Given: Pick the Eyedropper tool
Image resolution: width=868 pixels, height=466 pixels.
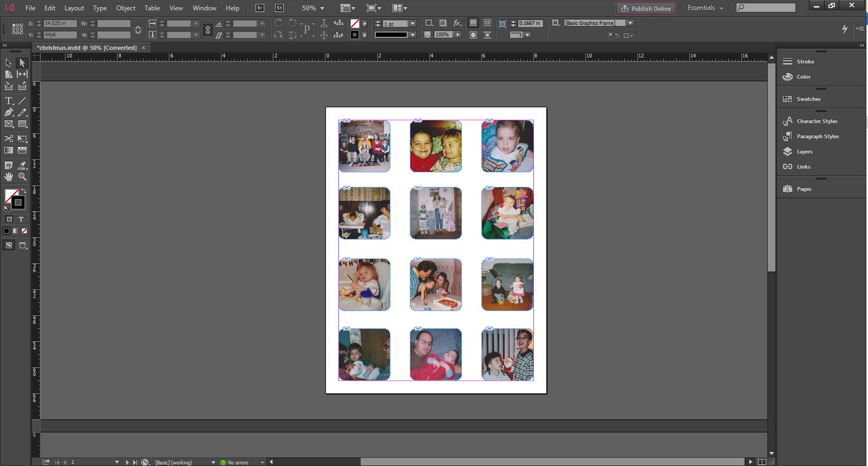Looking at the screenshot, I should click(x=22, y=165).
